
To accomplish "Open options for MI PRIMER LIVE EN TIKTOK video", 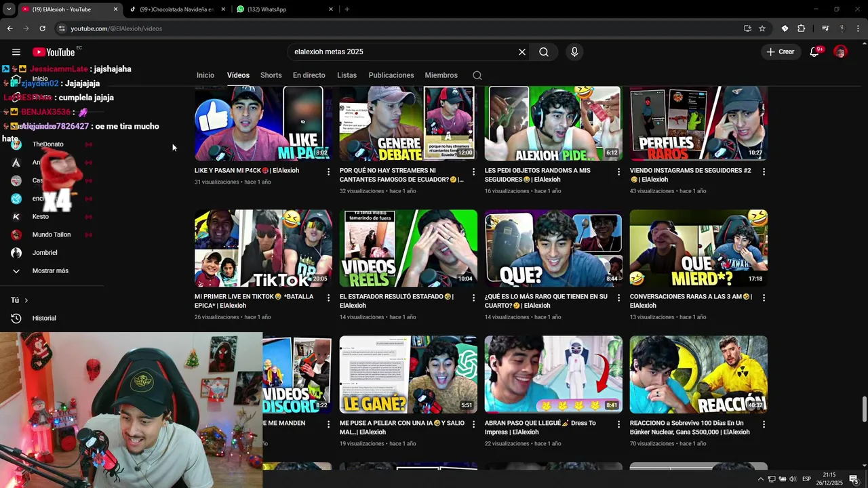I will 329,298.
